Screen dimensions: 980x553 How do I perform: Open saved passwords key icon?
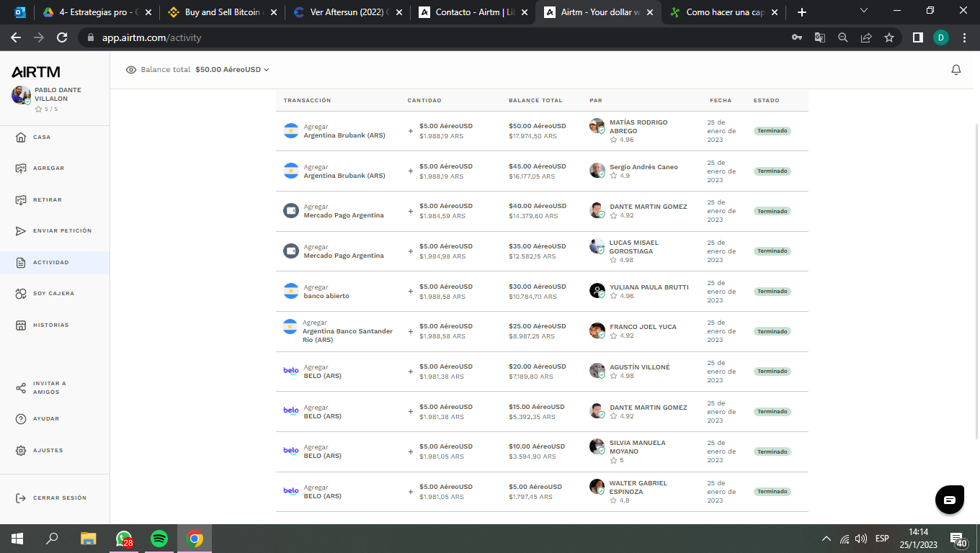coord(797,37)
